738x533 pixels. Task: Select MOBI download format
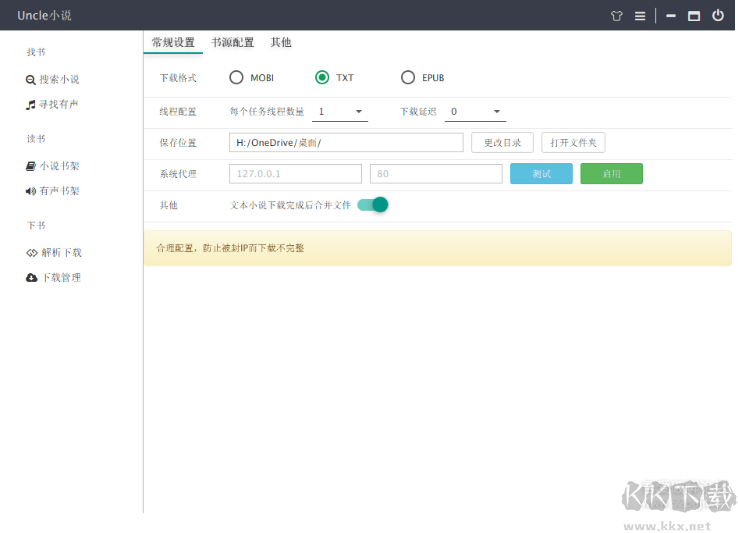[236, 78]
